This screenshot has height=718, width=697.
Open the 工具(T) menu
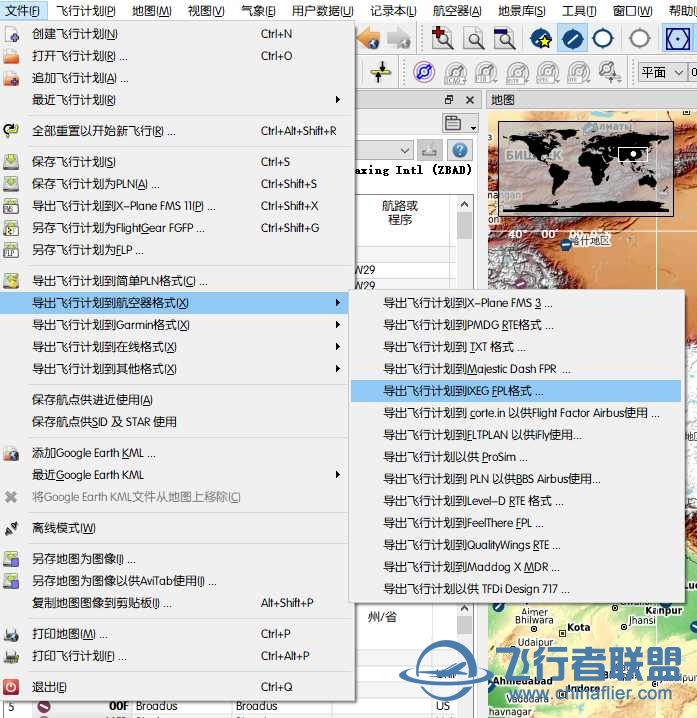(x=579, y=10)
